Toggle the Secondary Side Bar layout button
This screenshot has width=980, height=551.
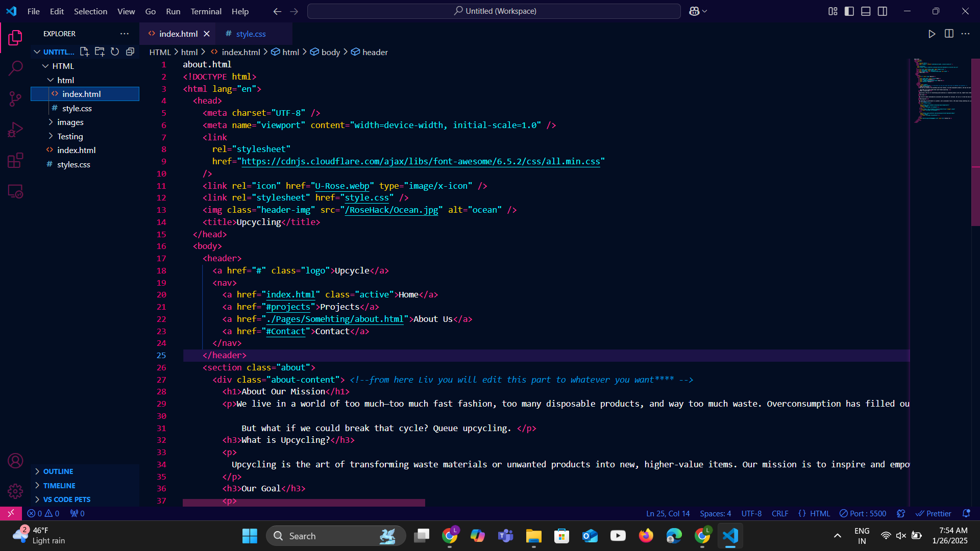point(883,11)
